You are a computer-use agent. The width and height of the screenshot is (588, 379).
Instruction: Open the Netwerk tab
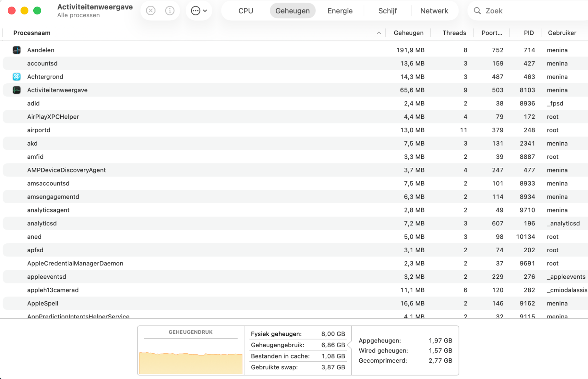tap(434, 11)
